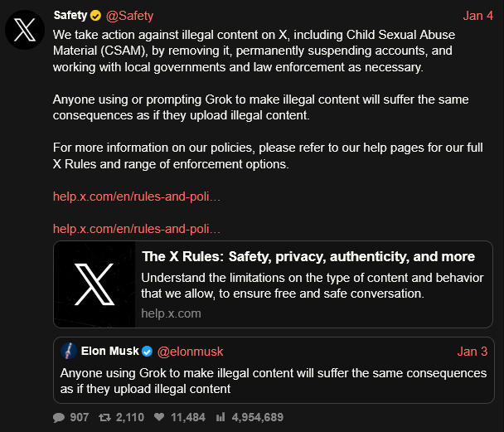Click the blue verified badge beside Elon Musk
The image size is (504, 432).
pyautogui.click(x=147, y=351)
